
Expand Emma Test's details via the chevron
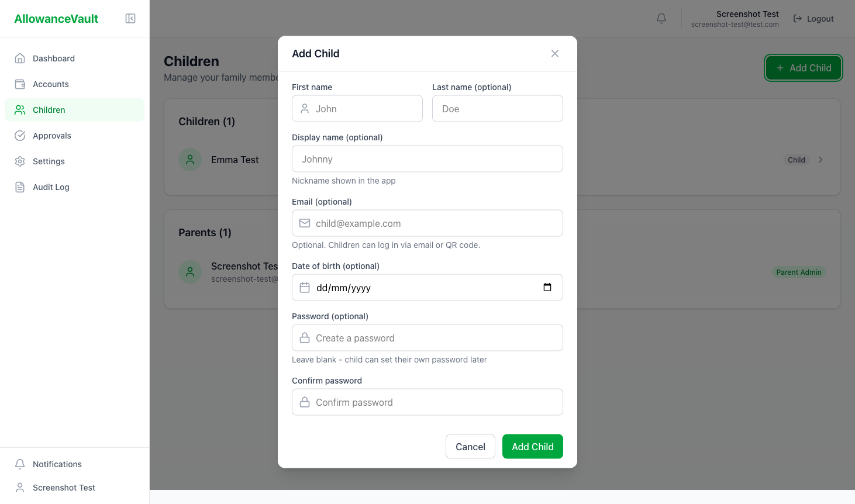820,159
